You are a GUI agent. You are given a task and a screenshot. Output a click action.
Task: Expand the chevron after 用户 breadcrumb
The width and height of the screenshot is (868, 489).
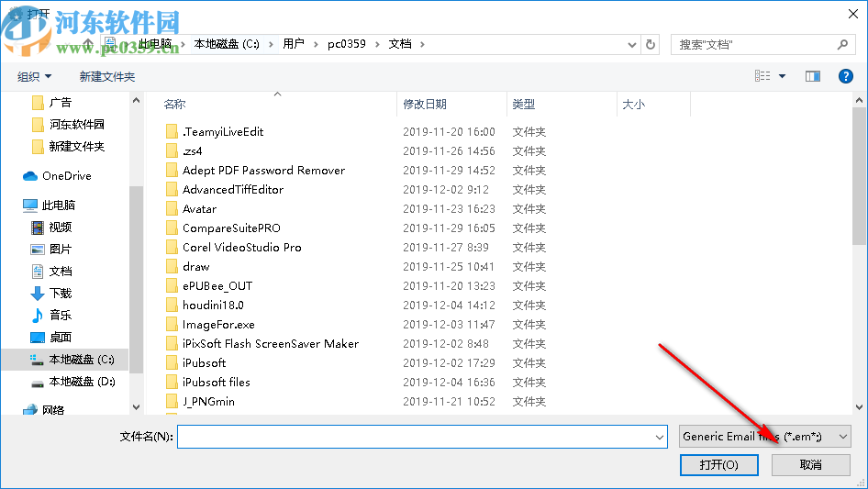click(x=316, y=44)
